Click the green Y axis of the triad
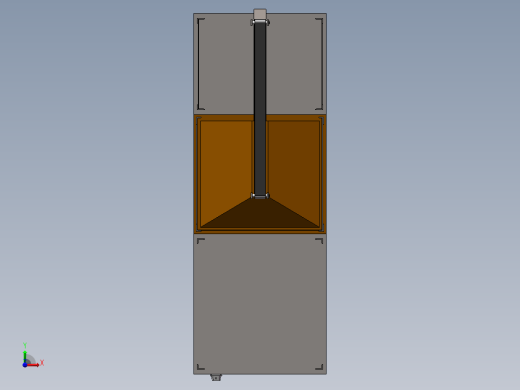 [25, 357]
